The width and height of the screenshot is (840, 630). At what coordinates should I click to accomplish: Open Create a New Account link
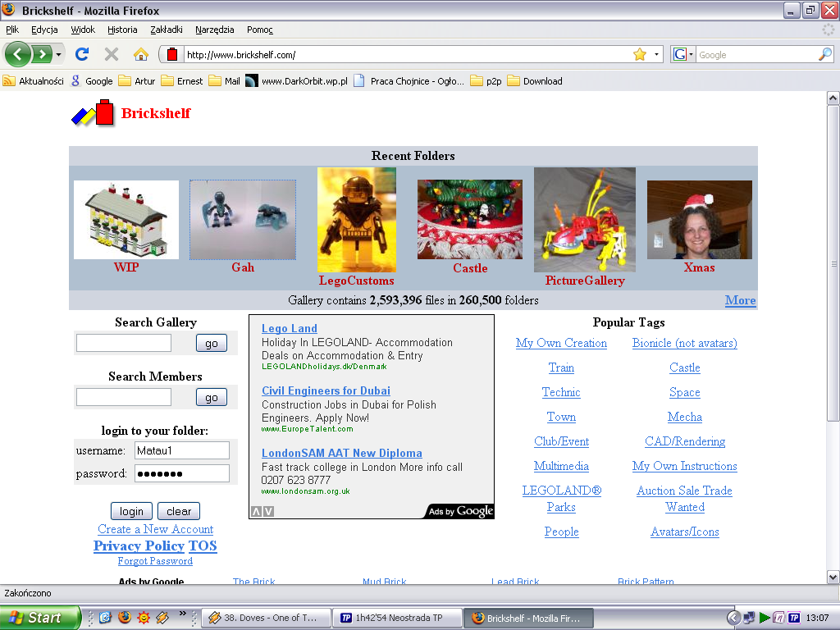155,529
